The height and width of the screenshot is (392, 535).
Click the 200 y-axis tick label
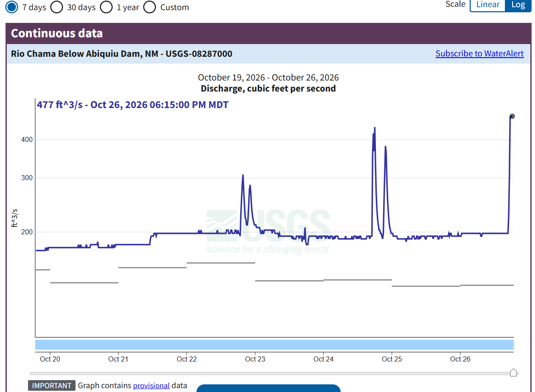[27, 232]
